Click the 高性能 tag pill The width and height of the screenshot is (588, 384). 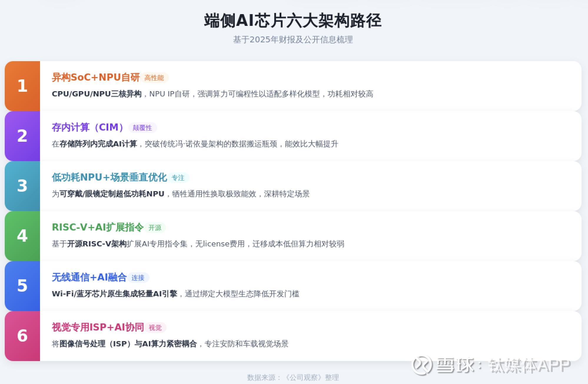click(x=154, y=78)
